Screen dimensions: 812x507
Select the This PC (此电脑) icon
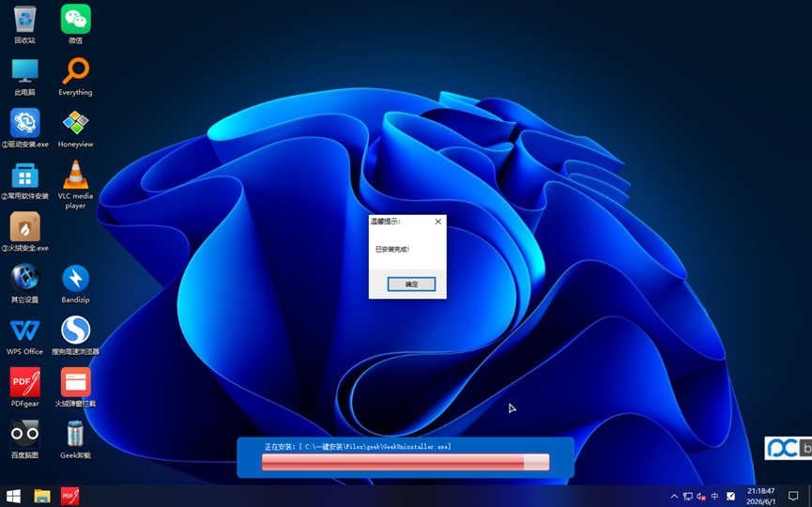(24, 77)
